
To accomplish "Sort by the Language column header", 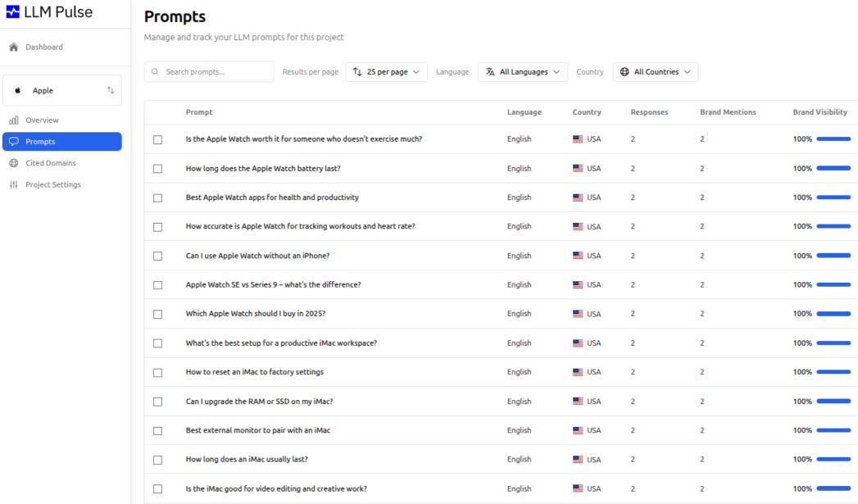I will coord(524,112).
